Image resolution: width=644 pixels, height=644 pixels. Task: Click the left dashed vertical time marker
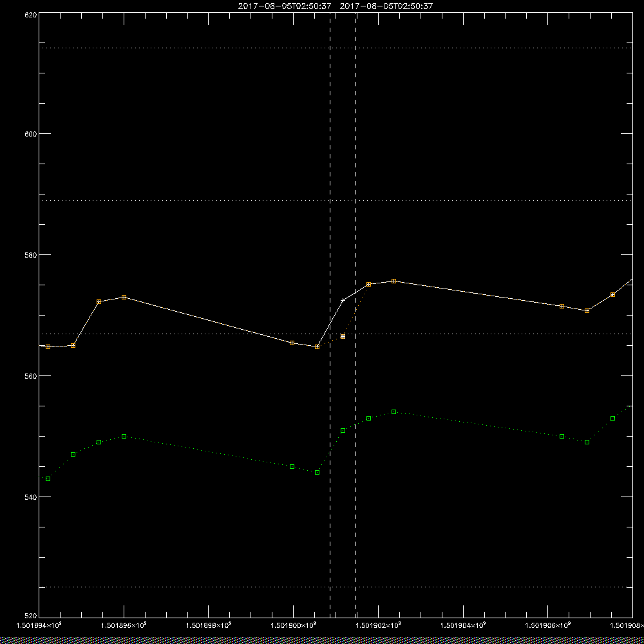click(330, 314)
